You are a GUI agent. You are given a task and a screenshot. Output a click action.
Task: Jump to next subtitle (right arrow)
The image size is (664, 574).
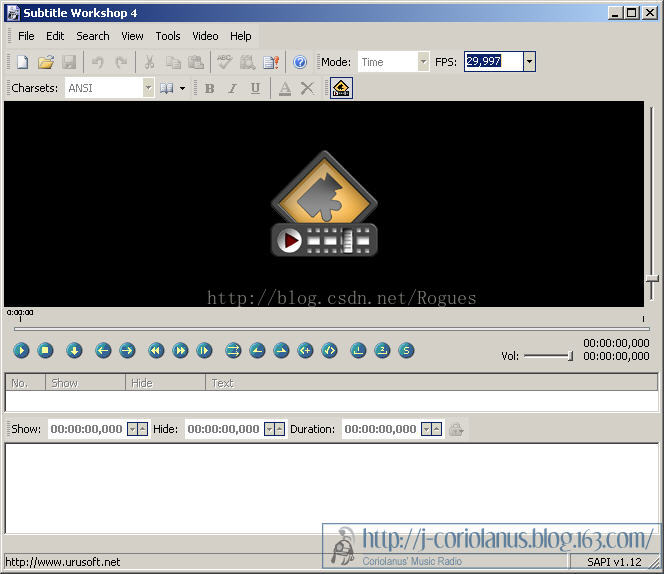click(127, 350)
